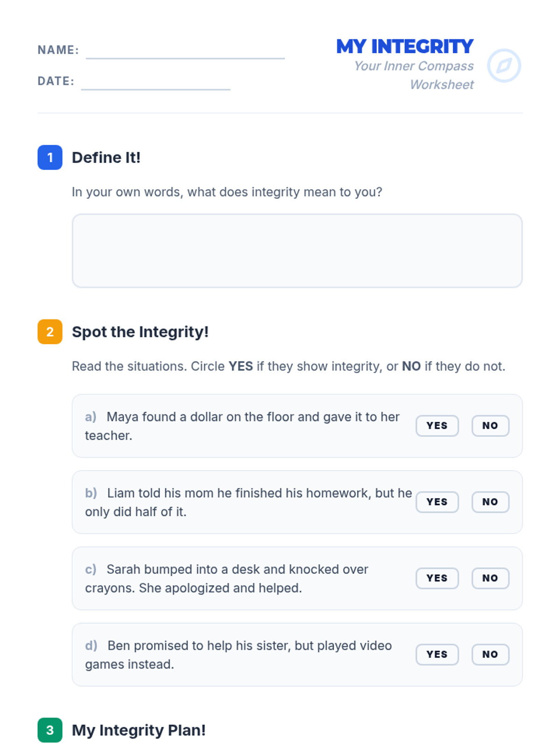Select NO for Liam's homework situation
560x747 pixels.
pyautogui.click(x=490, y=502)
